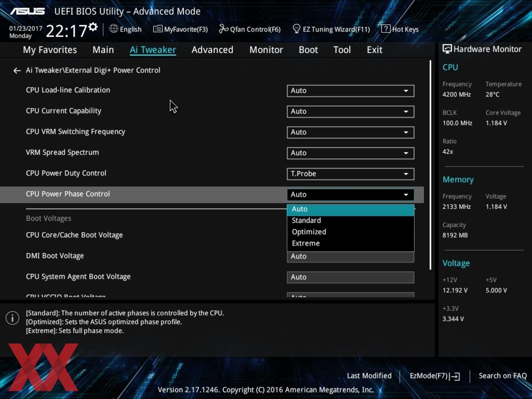Open Qfan Control(F6)
Image resolution: width=532 pixels, height=399 pixels.
point(250,29)
